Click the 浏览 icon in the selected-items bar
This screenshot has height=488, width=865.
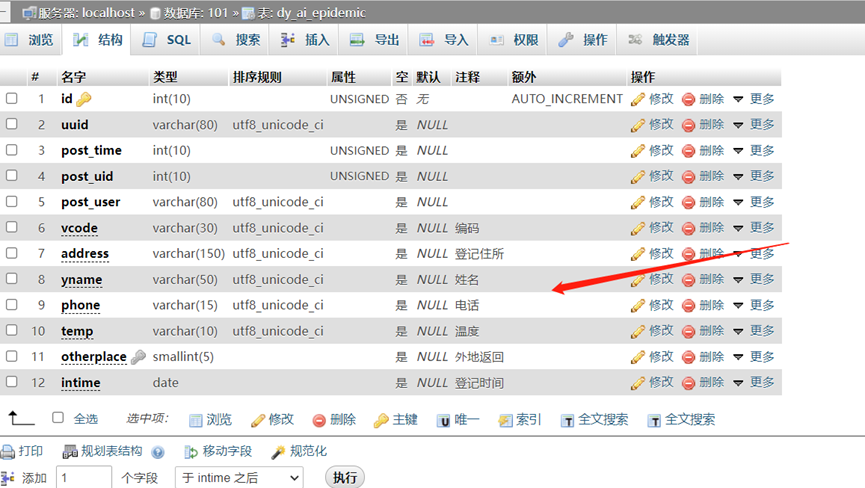tap(195, 421)
